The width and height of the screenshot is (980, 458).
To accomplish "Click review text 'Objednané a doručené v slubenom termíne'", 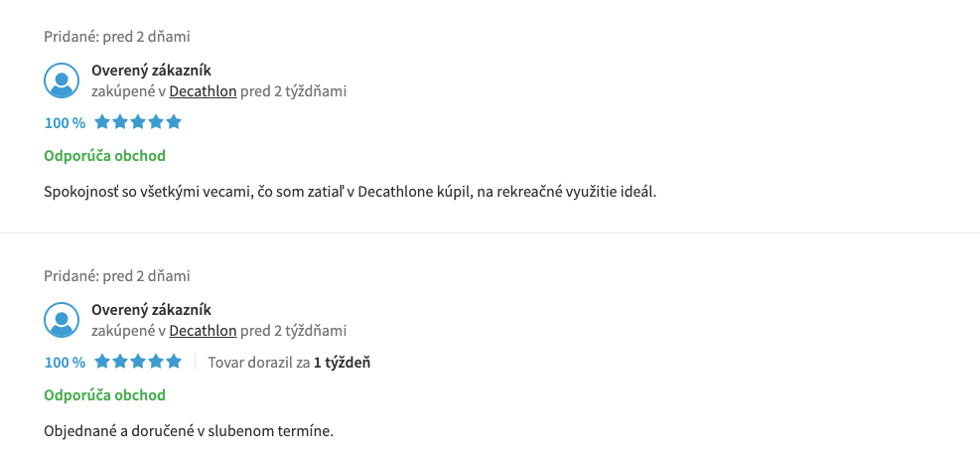I will click(189, 432).
